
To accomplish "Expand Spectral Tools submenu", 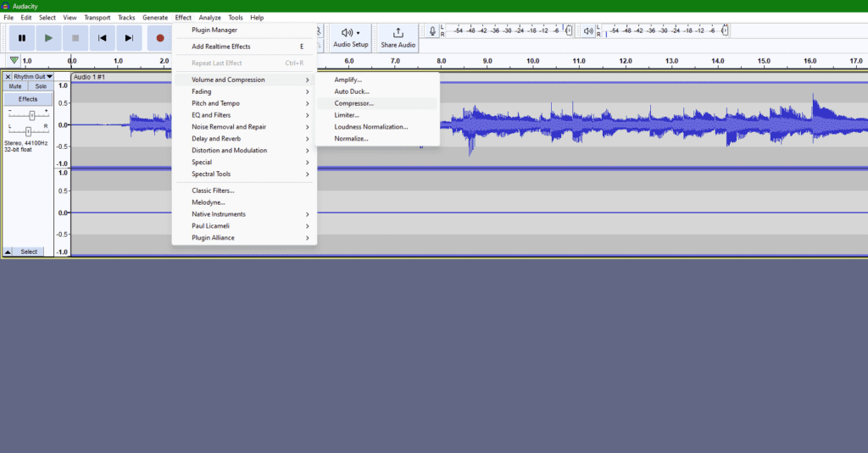I will click(x=244, y=174).
